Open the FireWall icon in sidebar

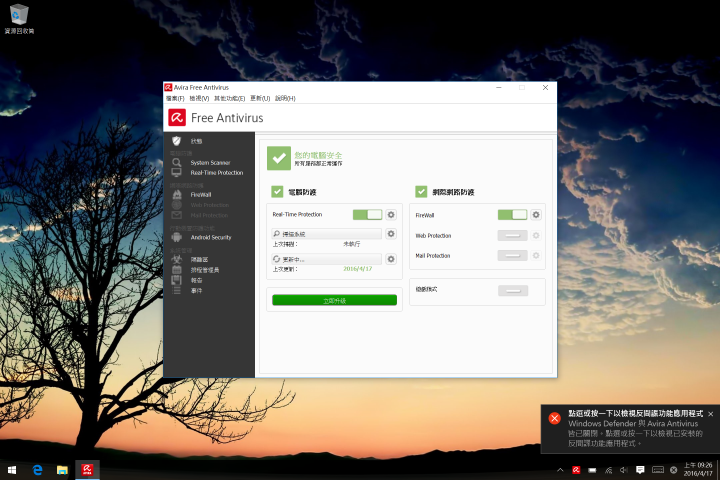point(177,195)
